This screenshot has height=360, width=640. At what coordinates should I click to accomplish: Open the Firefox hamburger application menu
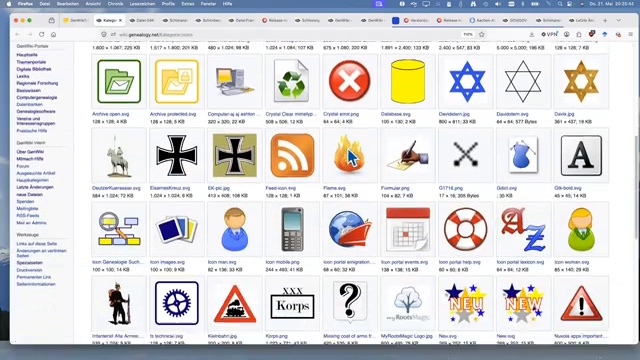tap(631, 35)
